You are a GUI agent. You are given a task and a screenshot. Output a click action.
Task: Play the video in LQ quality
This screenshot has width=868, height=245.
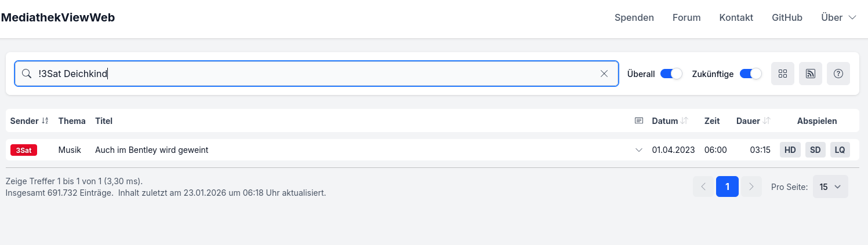coord(840,150)
